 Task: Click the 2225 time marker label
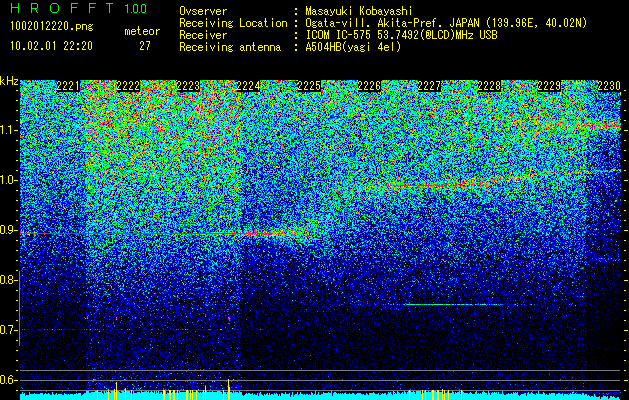[309, 86]
